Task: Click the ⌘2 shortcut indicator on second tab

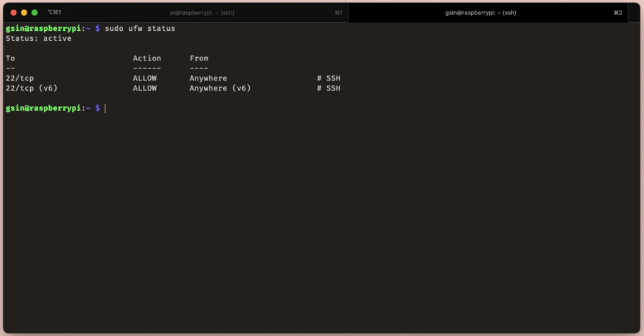Action: pyautogui.click(x=618, y=13)
